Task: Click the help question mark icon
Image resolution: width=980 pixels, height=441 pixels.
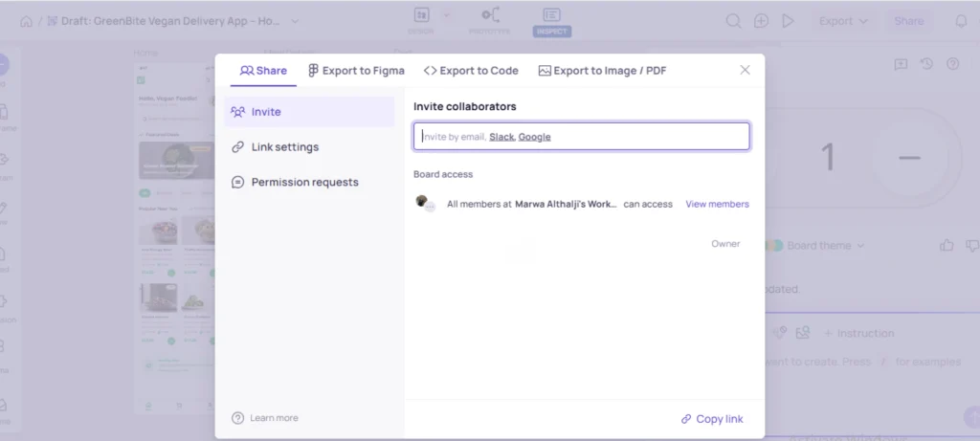Action: click(x=952, y=64)
